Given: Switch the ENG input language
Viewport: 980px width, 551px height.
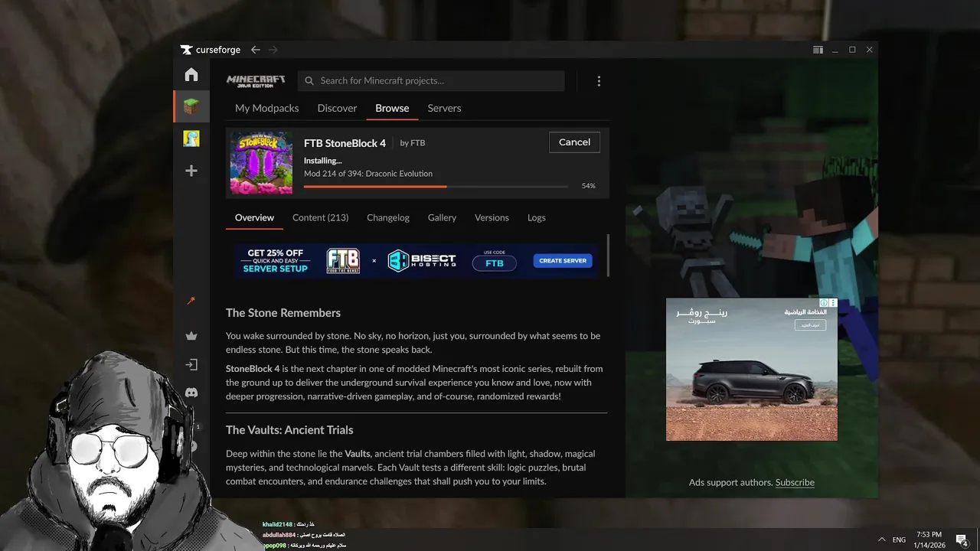Looking at the screenshot, I should 899,540.
